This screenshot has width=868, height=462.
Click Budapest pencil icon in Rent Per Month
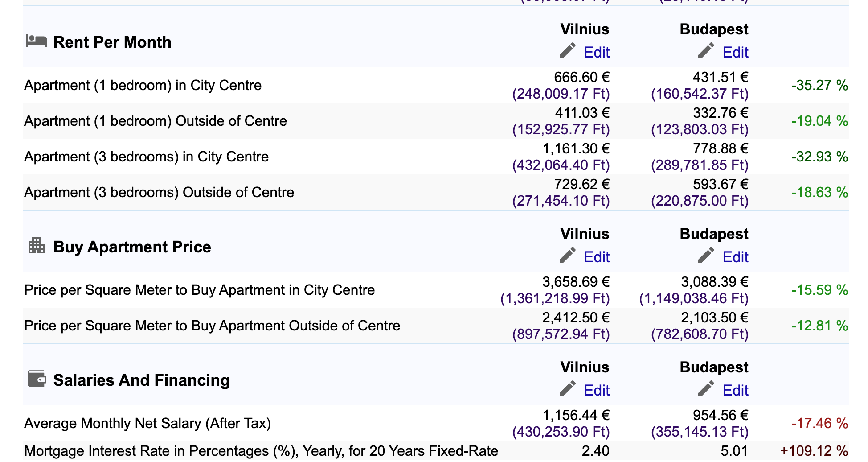[706, 51]
